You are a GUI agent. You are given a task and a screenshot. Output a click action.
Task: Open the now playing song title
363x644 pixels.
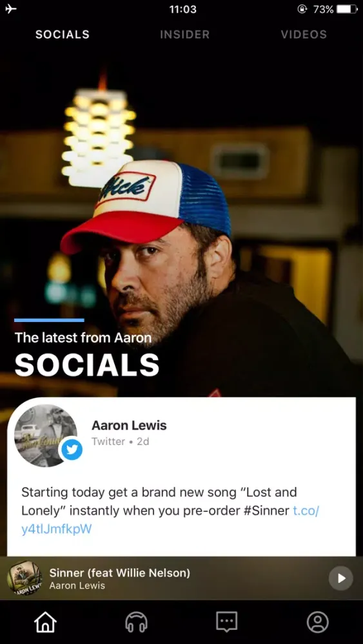pyautogui.click(x=120, y=573)
